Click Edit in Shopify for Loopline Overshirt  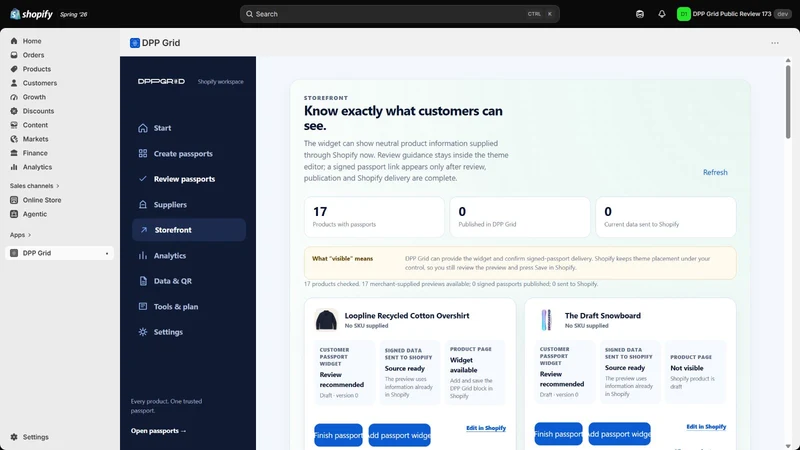[x=486, y=428]
